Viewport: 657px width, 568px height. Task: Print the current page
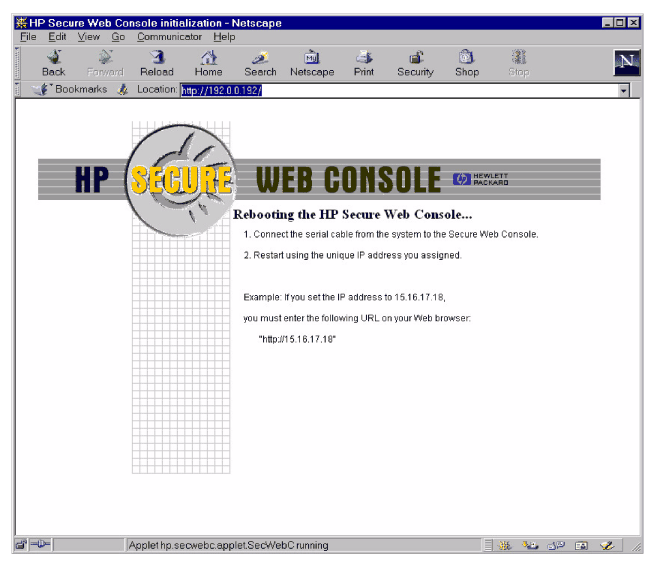pyautogui.click(x=364, y=63)
